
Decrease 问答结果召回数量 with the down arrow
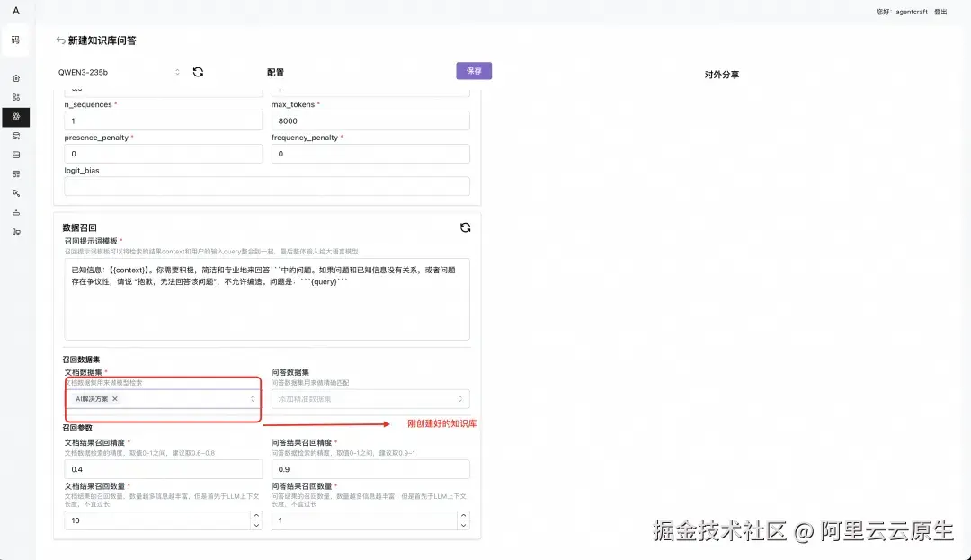pos(463,525)
